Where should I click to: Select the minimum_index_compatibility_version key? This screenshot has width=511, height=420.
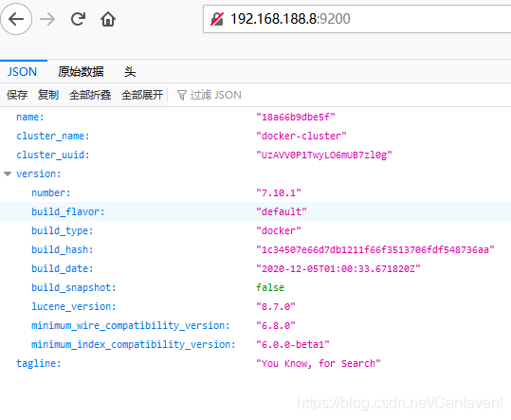pos(134,344)
